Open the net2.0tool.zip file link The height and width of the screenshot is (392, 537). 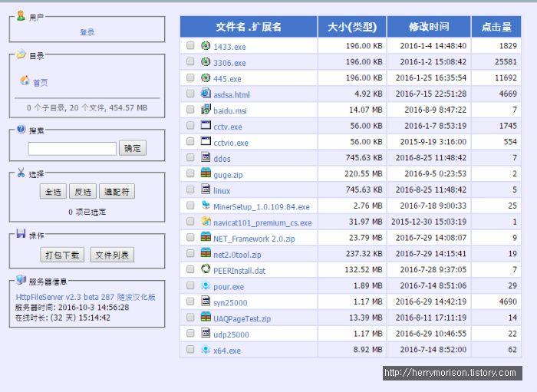click(x=237, y=255)
